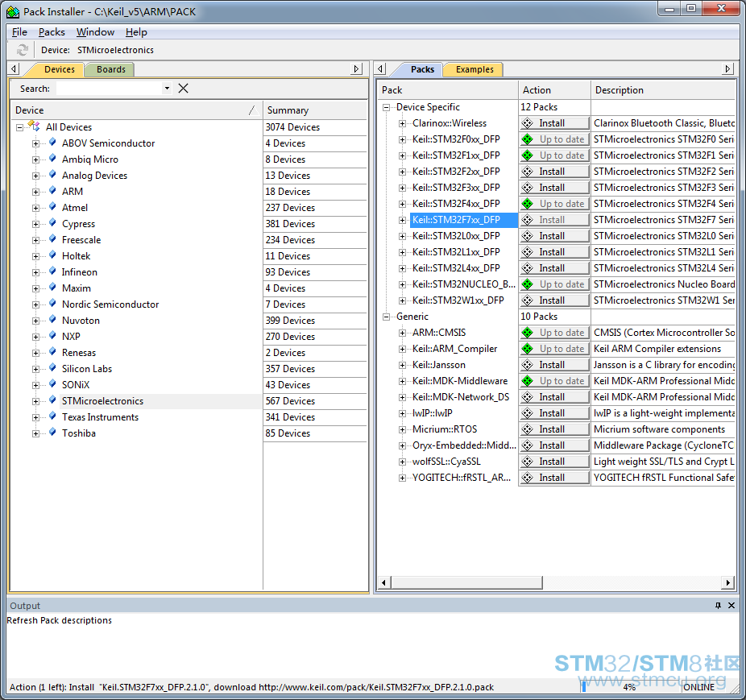Open the File menu
Screen dimensions: 746x700
pos(19,32)
